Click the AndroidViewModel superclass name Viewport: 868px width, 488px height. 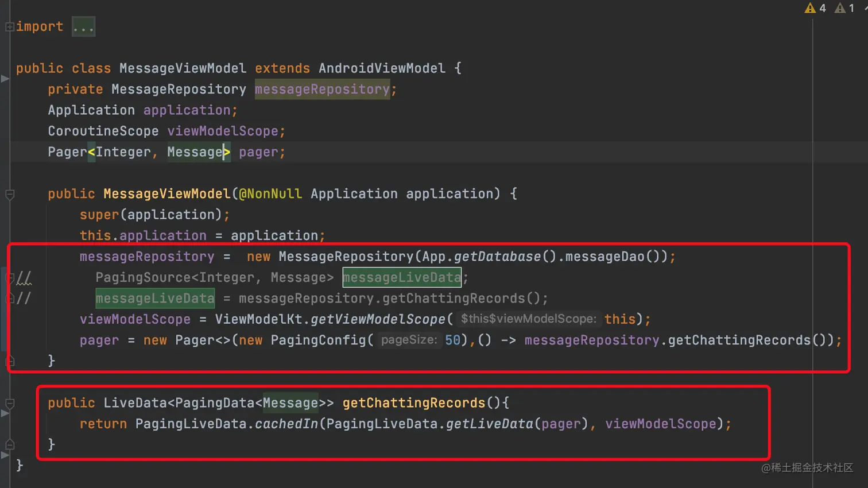[382, 68]
